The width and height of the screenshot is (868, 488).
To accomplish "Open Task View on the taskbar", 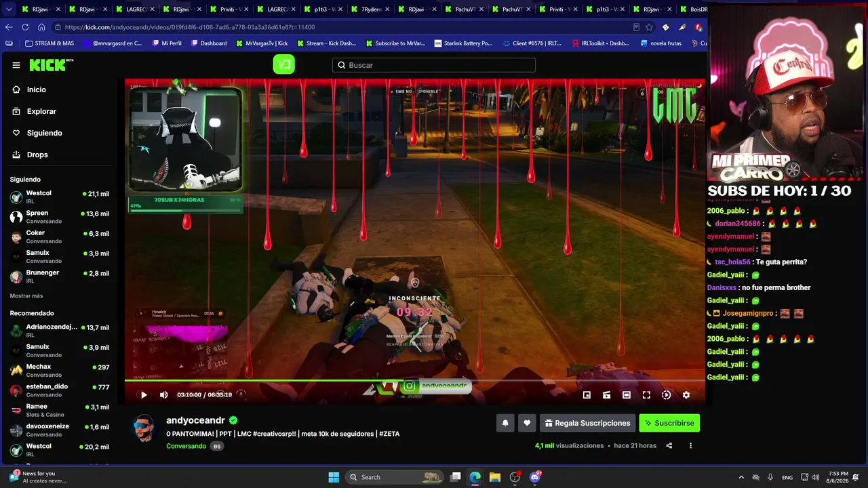I will point(456,477).
